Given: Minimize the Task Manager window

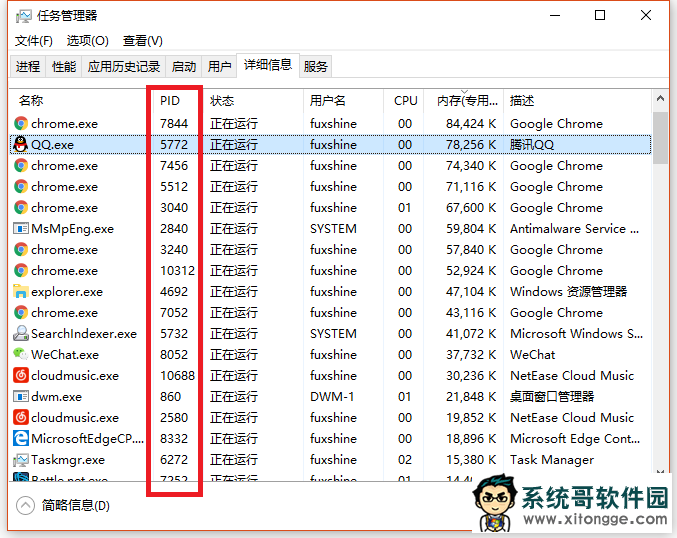Looking at the screenshot, I should pyautogui.click(x=555, y=16).
